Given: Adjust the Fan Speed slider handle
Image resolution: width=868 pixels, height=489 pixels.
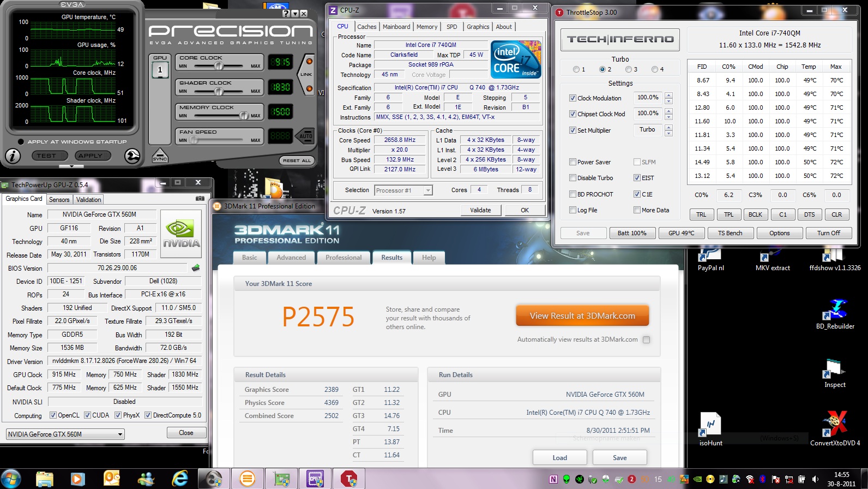Looking at the screenshot, I should coord(194,140).
